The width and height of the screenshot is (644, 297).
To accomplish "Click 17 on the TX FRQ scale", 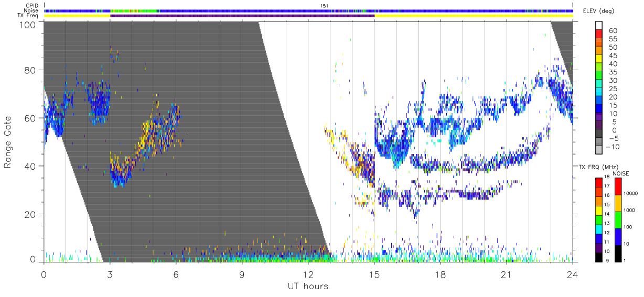I will pyautogui.click(x=607, y=186).
